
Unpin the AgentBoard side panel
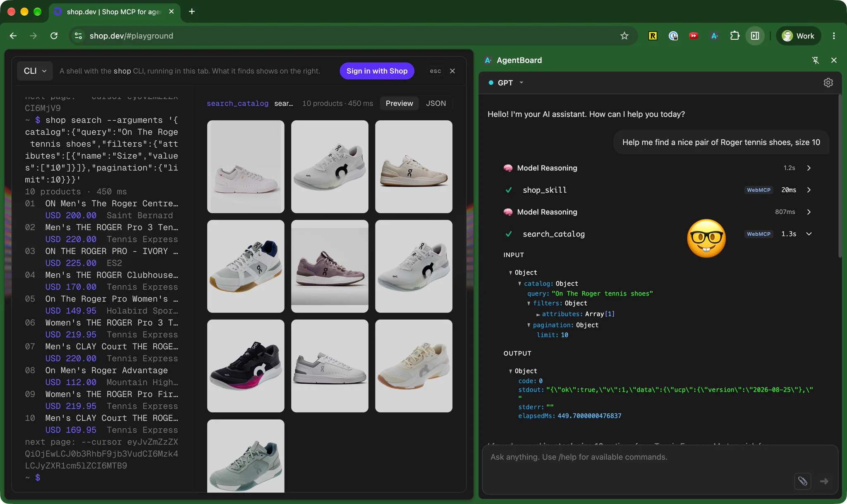pos(815,60)
